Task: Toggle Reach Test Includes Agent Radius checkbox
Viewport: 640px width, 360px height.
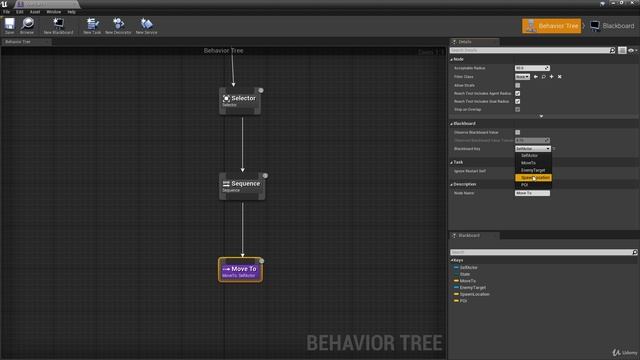Action: [518, 93]
